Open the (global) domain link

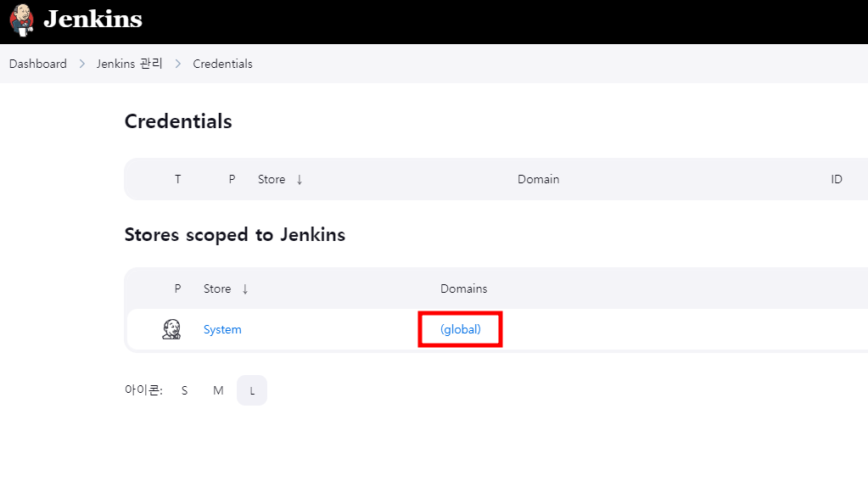[x=461, y=329]
